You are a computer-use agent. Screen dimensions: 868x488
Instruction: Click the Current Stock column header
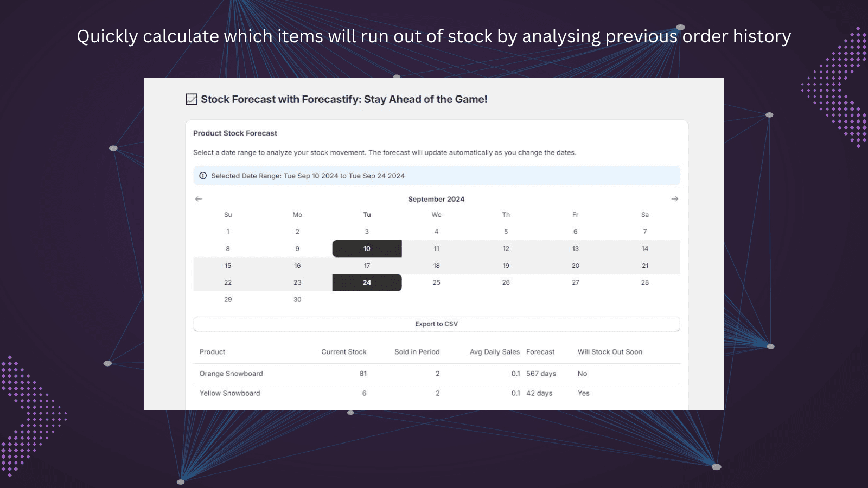point(344,351)
